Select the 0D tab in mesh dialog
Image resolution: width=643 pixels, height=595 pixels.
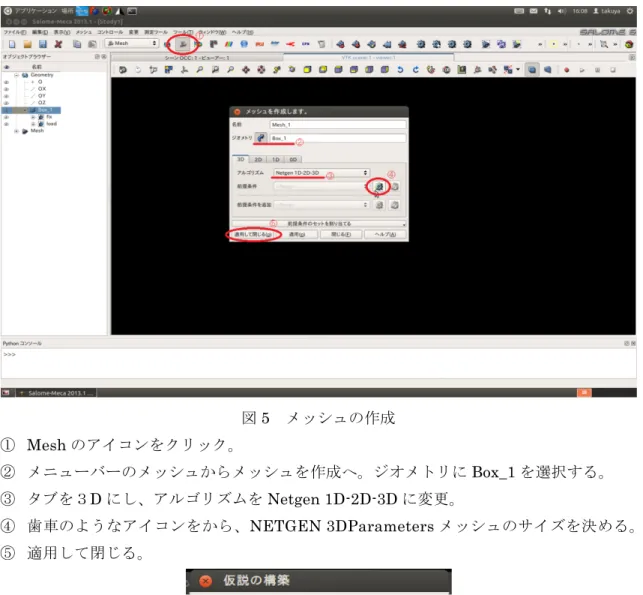coord(293,160)
